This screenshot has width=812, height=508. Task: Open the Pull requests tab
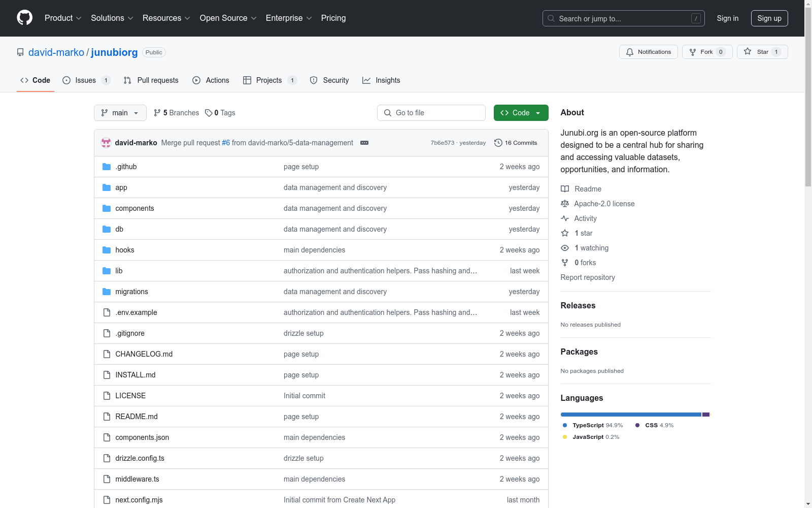pyautogui.click(x=151, y=80)
